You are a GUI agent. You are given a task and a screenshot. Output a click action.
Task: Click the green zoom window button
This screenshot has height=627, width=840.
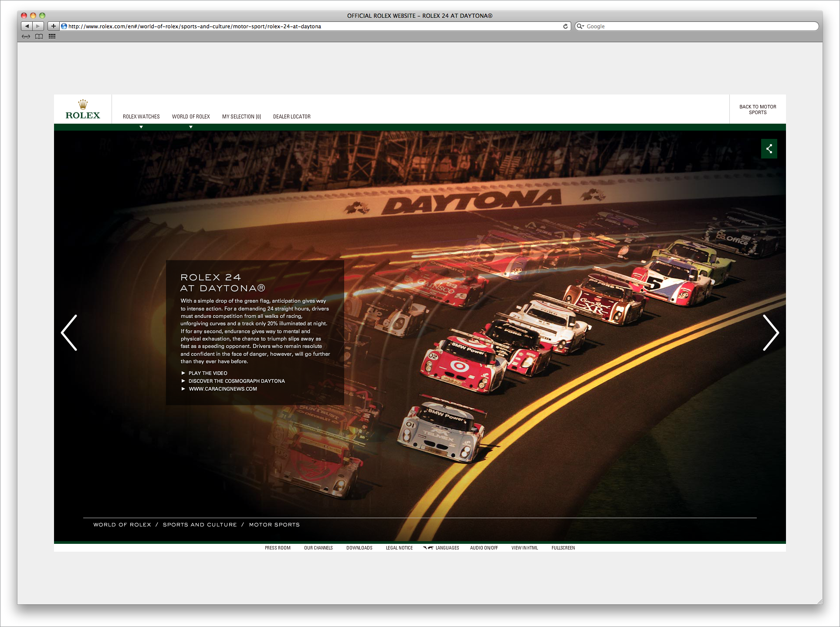click(x=42, y=16)
